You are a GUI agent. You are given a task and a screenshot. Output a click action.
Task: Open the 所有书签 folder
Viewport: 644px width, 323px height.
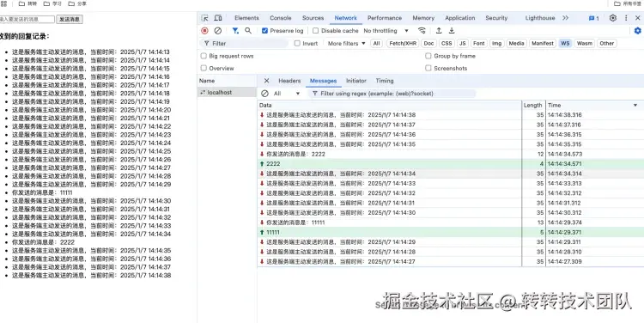pyautogui.click(x=628, y=3)
